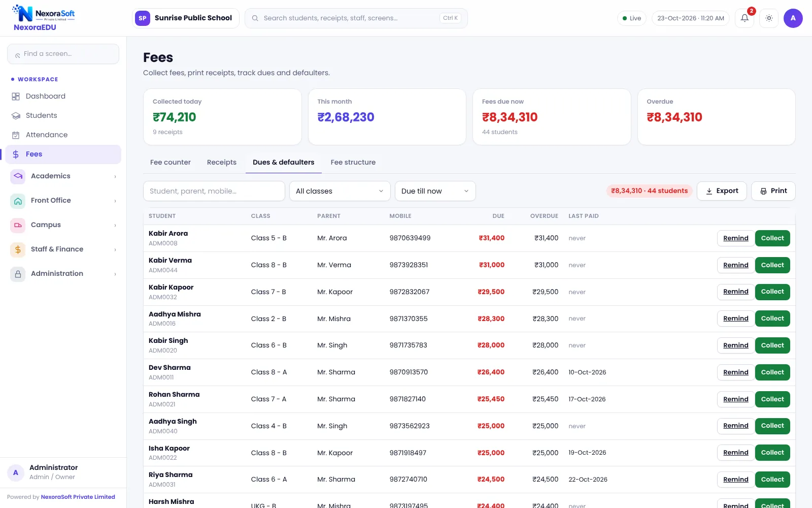Click the Fees dollar icon in sidebar
Screen dimensions: 812x508
(x=16, y=154)
